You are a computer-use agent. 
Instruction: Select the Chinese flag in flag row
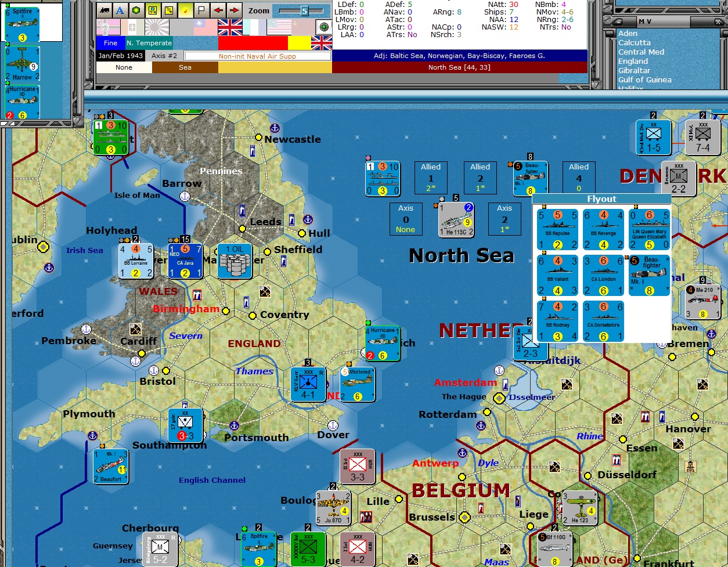click(206, 27)
